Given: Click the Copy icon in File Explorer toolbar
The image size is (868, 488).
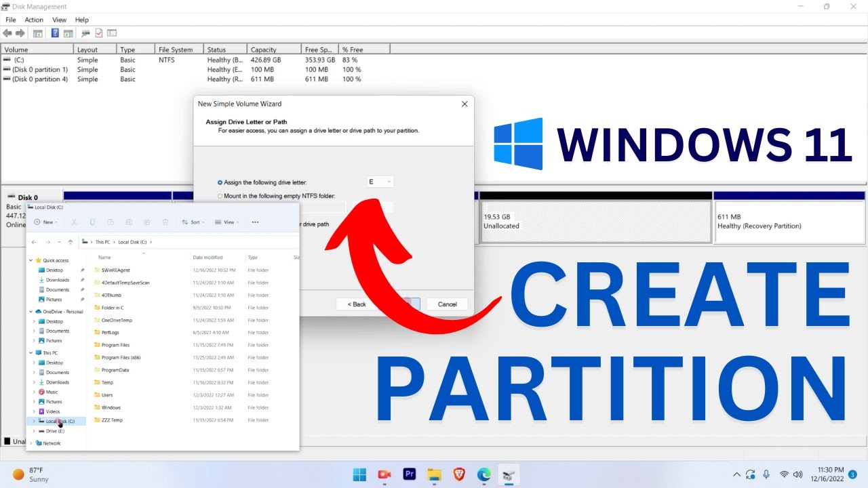Looking at the screenshot, I should point(92,222).
